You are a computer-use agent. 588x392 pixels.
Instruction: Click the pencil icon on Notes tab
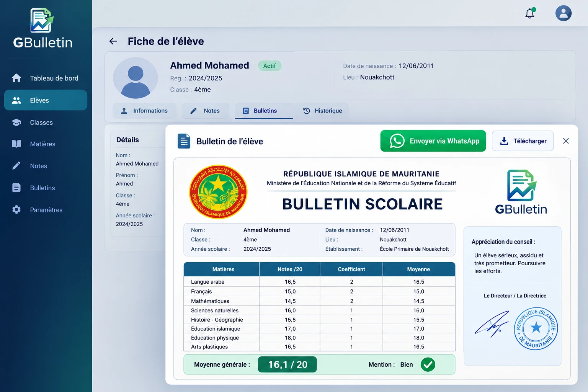[x=194, y=111]
